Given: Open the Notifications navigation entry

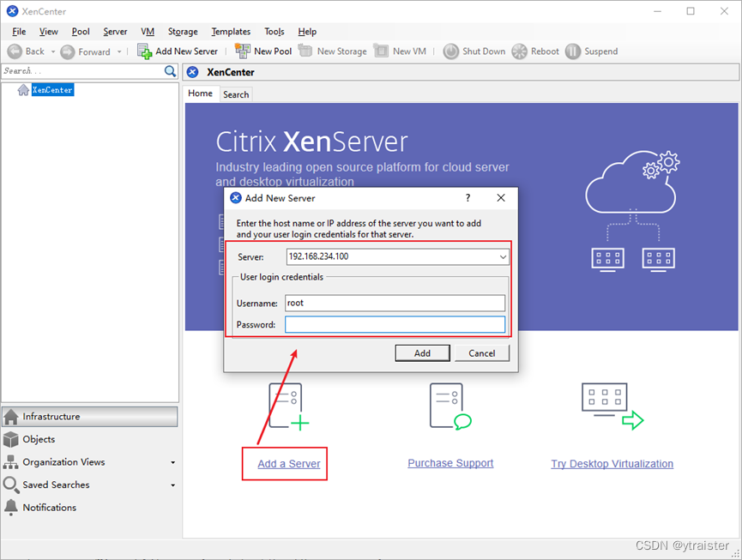Looking at the screenshot, I should (90, 508).
